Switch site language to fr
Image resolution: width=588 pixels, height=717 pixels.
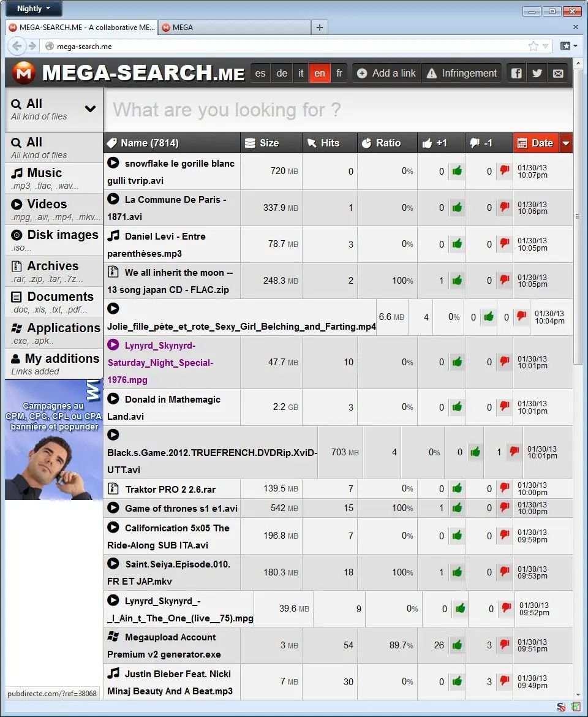(339, 73)
